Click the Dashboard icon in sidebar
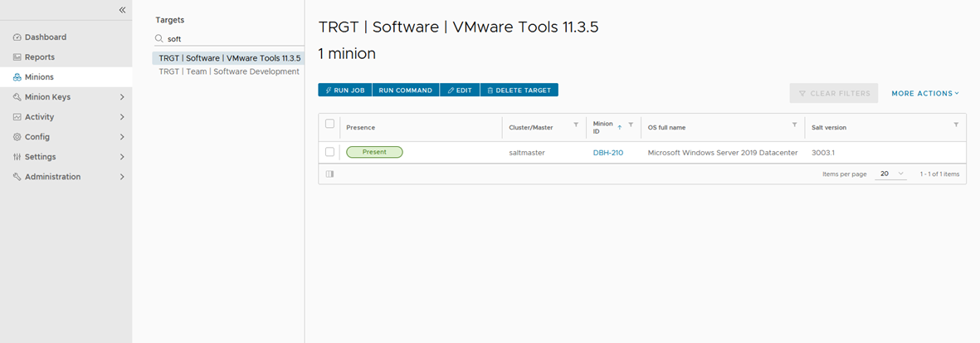The width and height of the screenshot is (980, 343). (17, 37)
